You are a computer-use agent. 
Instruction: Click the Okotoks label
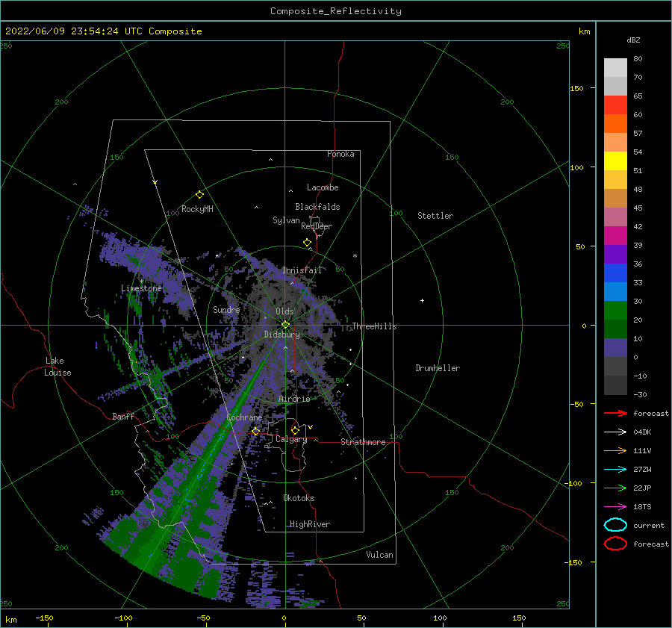pyautogui.click(x=299, y=498)
